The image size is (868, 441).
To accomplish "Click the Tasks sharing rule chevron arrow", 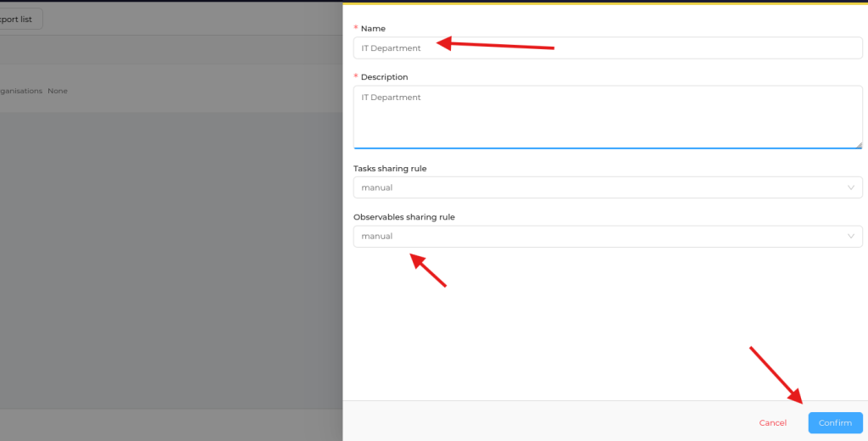I will click(x=850, y=187).
